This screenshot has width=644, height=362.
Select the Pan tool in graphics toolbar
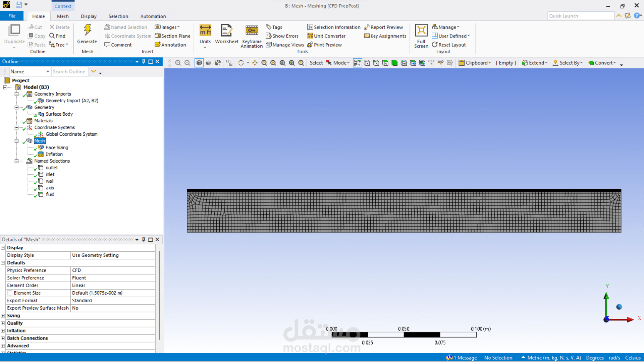pos(255,63)
